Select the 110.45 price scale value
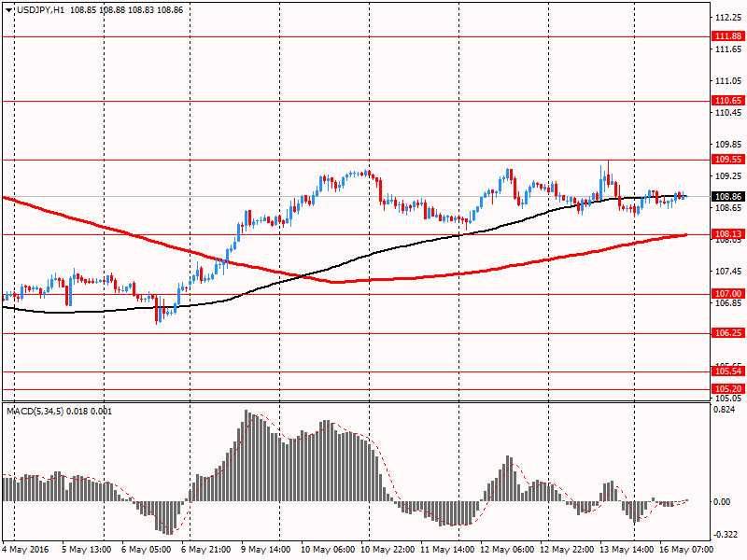This screenshot has width=747, height=560. click(x=728, y=112)
